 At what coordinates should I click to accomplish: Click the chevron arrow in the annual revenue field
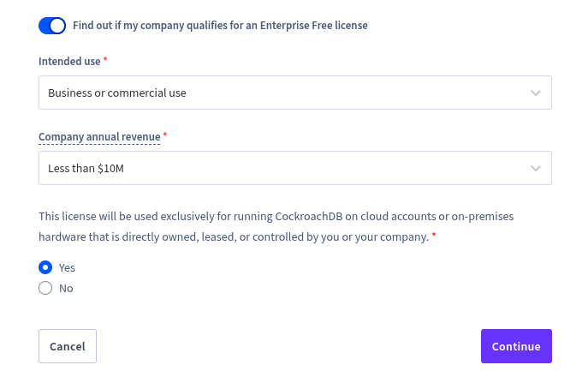[536, 168]
